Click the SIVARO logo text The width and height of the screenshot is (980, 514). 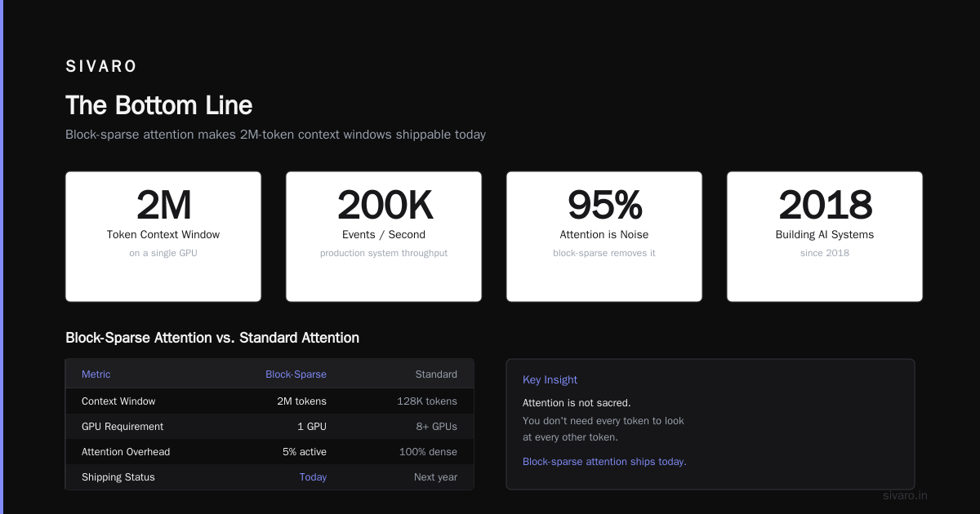coord(101,67)
